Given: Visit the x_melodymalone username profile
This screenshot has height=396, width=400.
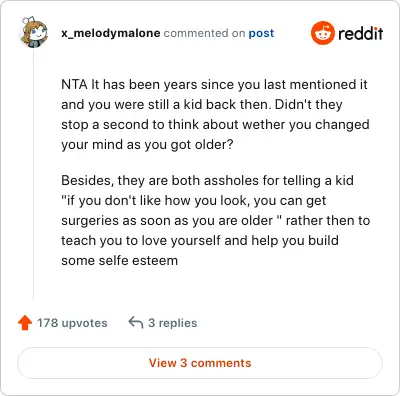Looking at the screenshot, I should 111,33.
